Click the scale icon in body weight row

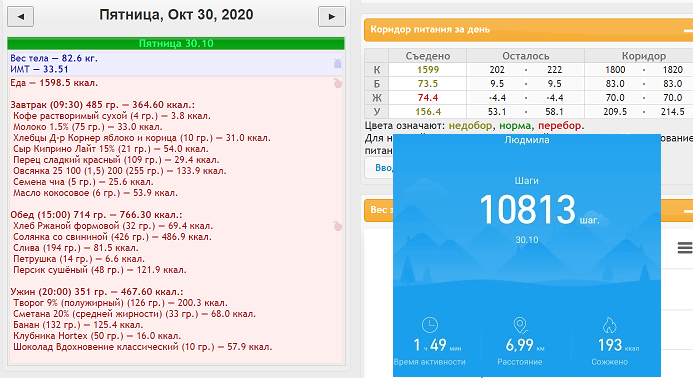point(337,64)
